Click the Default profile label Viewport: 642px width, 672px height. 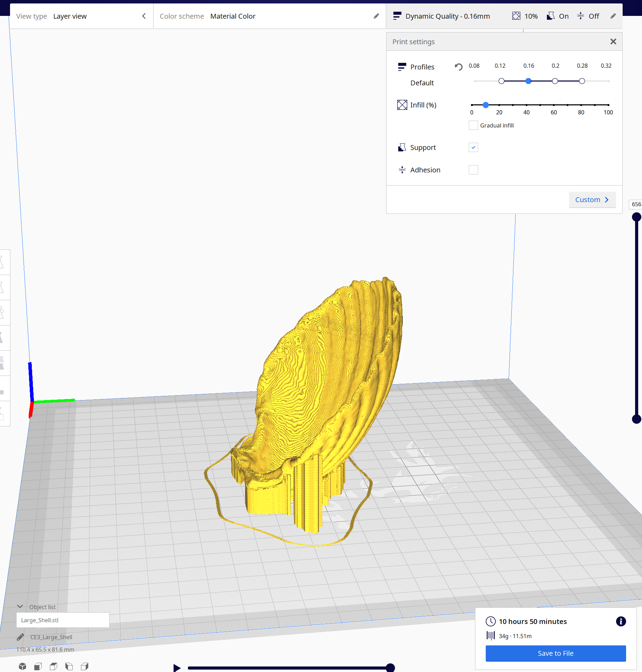[x=422, y=83]
